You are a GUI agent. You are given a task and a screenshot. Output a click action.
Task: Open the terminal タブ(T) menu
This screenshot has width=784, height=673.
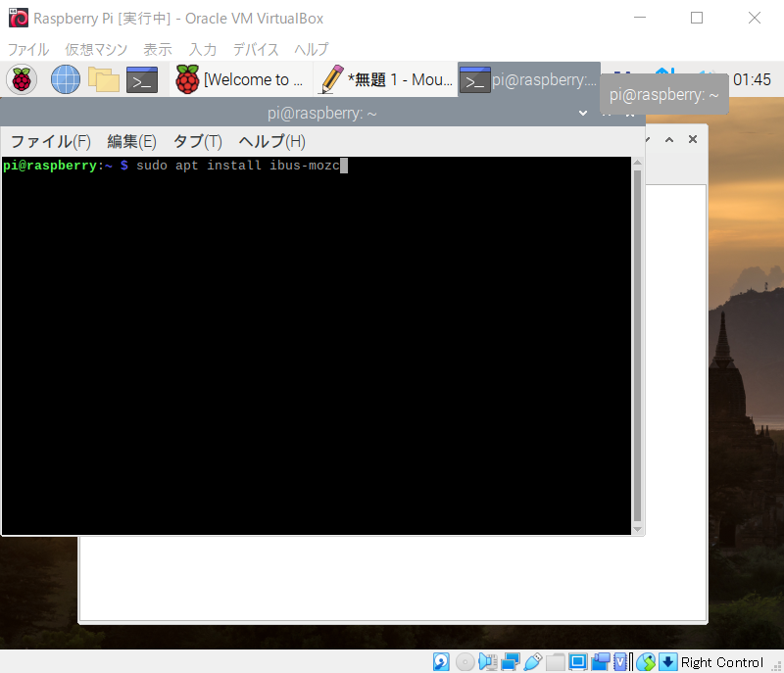coord(198,141)
